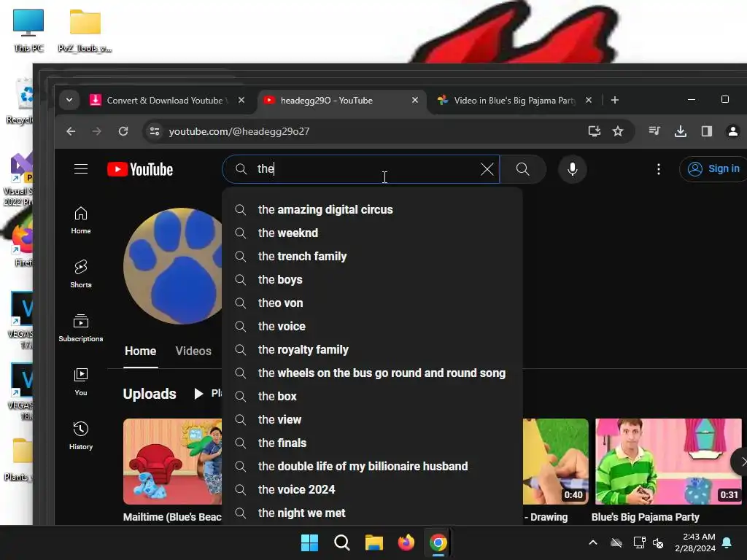Choose suggestion 'the finals'

pos(373,443)
